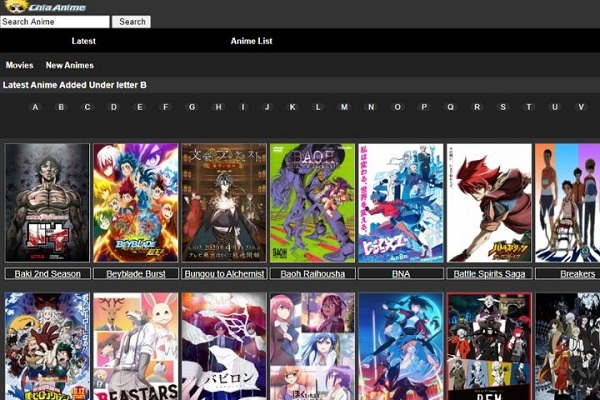Open the BNA title link

point(401,274)
